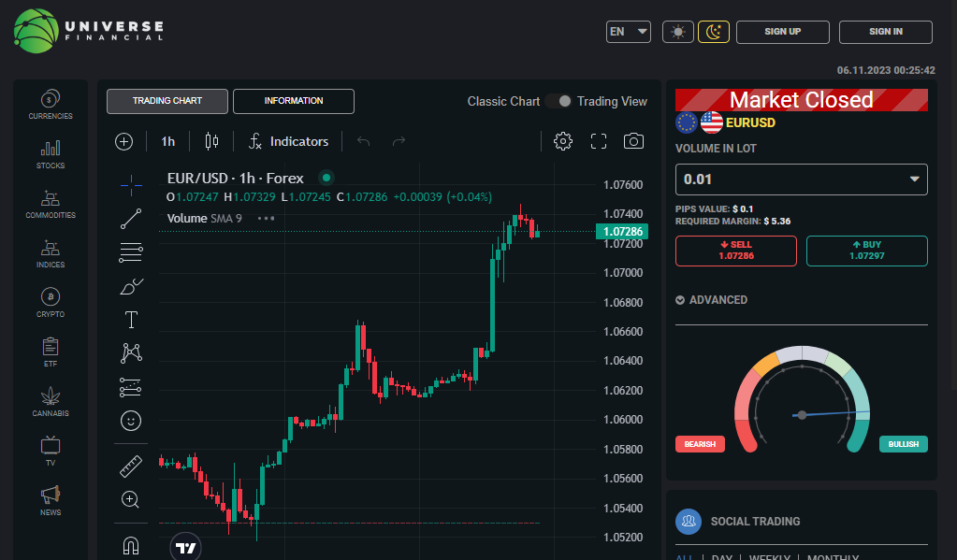Toggle Classic Chart / Trading View switch
957x560 pixels.
coord(558,101)
